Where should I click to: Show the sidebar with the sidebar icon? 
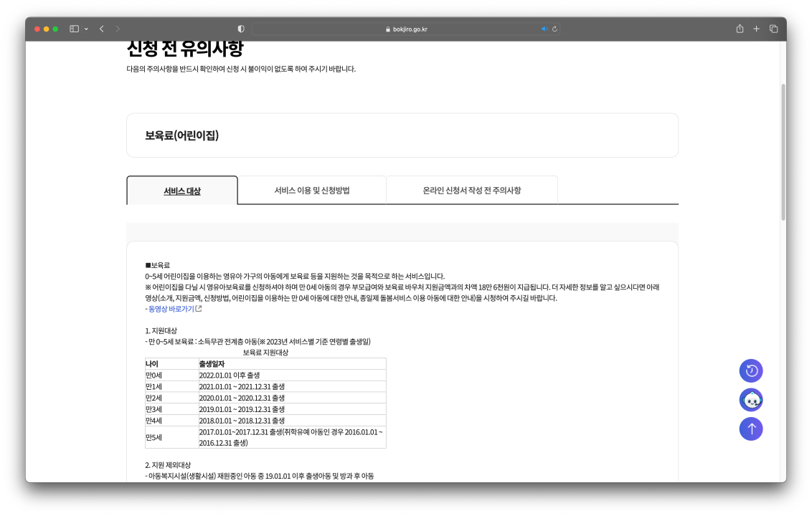point(74,29)
